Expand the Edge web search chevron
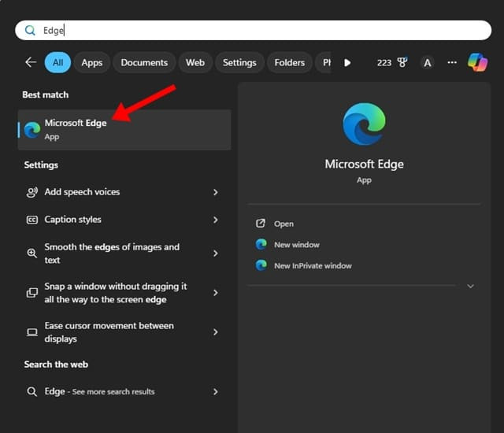 [x=216, y=391]
